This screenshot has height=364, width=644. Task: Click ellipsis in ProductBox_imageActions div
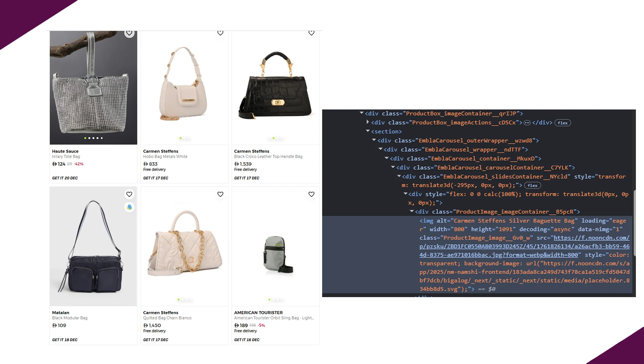point(527,123)
